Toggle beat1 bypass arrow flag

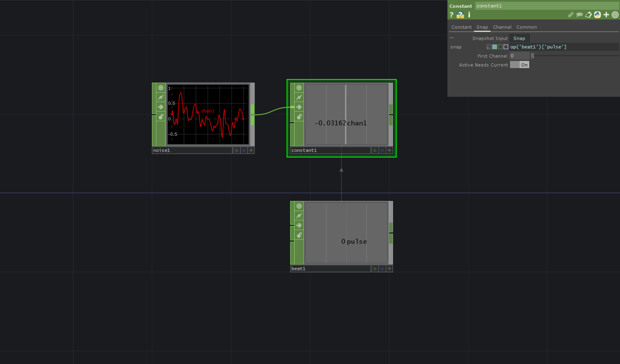tap(299, 225)
